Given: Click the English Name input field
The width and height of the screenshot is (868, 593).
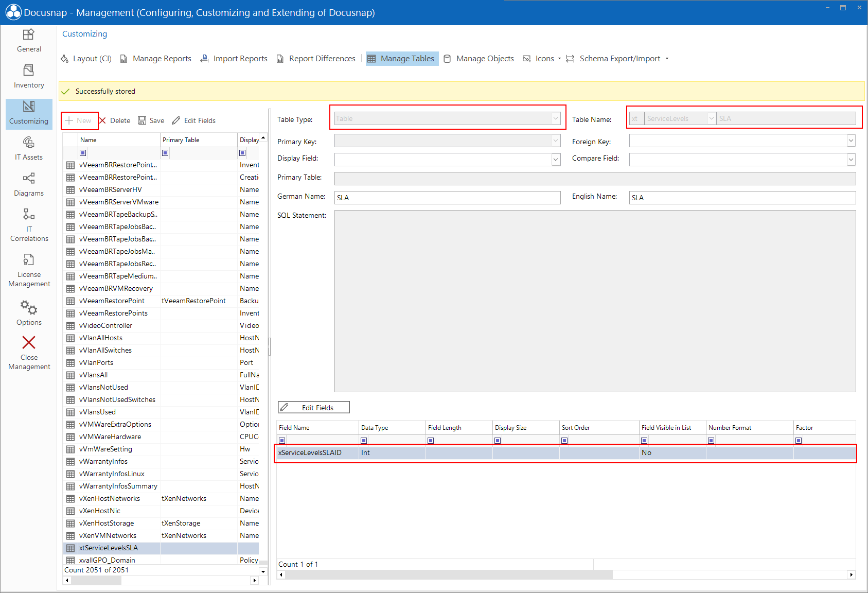Looking at the screenshot, I should coord(742,198).
